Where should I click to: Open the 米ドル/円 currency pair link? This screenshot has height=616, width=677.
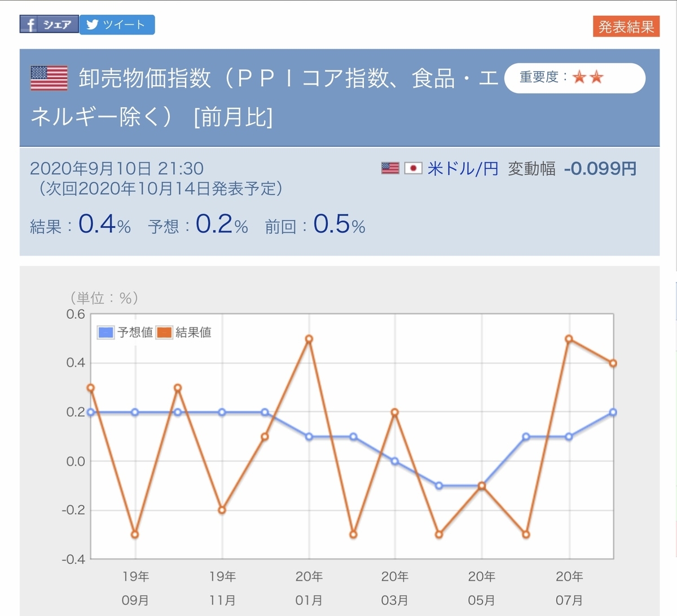pyautogui.click(x=463, y=168)
